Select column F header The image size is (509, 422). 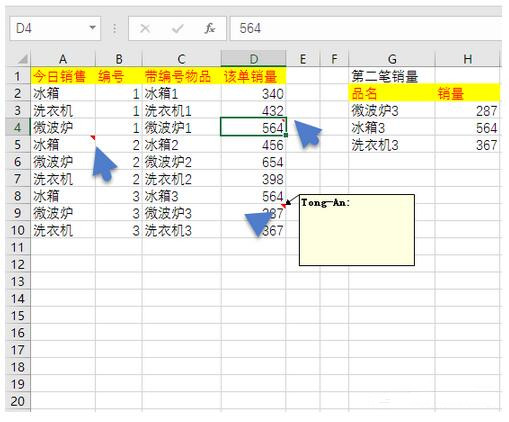[334, 59]
